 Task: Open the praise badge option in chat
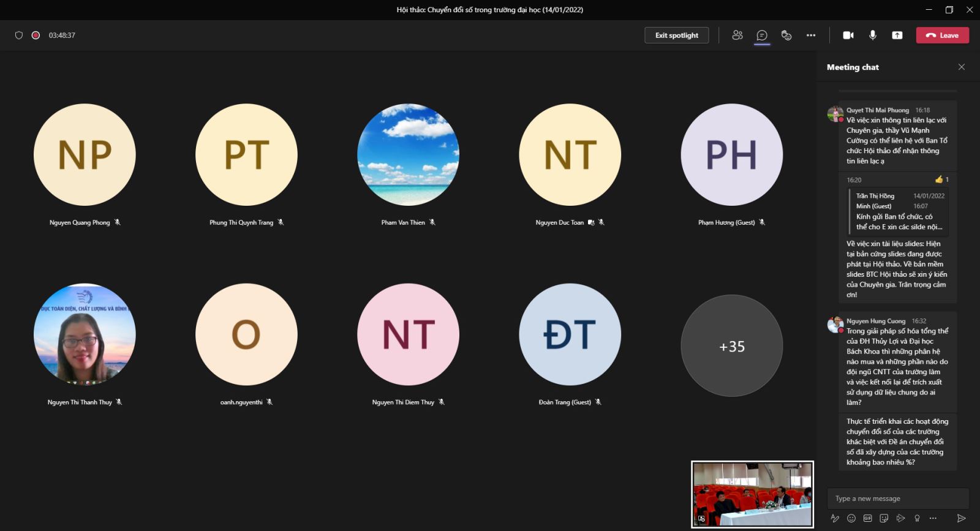(x=917, y=518)
